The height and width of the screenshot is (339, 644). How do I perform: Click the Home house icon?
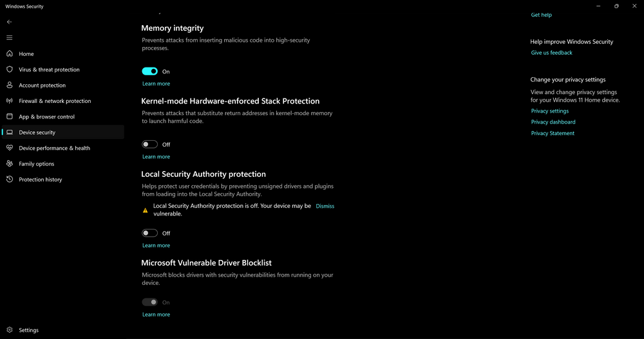(x=10, y=54)
